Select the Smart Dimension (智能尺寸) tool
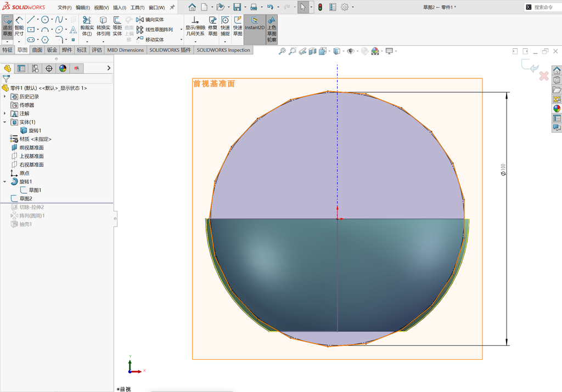 pos(19,26)
